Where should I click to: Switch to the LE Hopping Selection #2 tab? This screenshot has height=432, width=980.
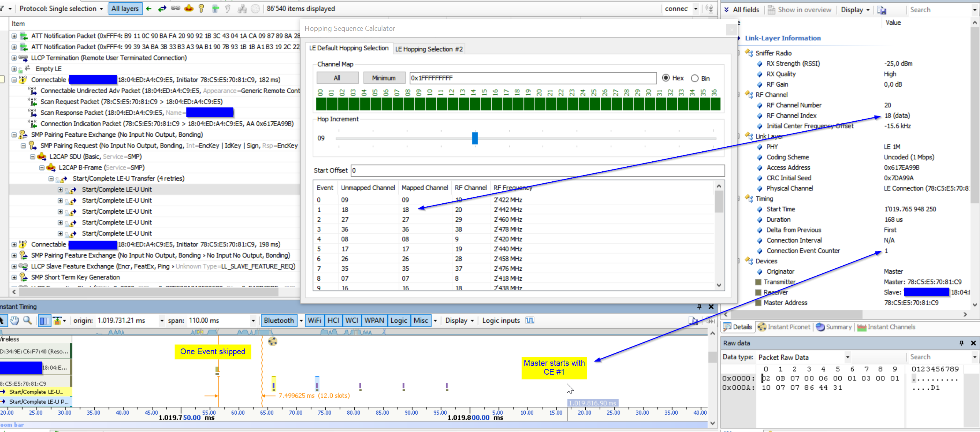pos(429,49)
